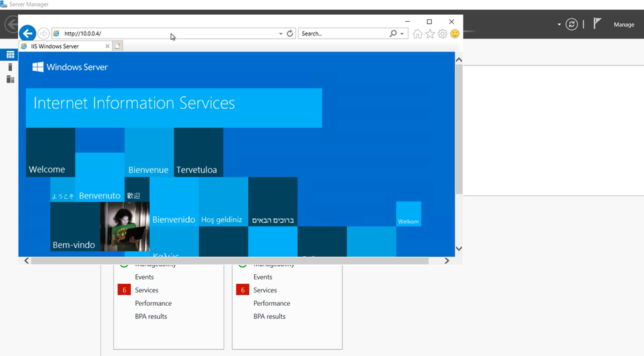Open BPA results in the right tile
This screenshot has width=644, height=356.
point(269,316)
